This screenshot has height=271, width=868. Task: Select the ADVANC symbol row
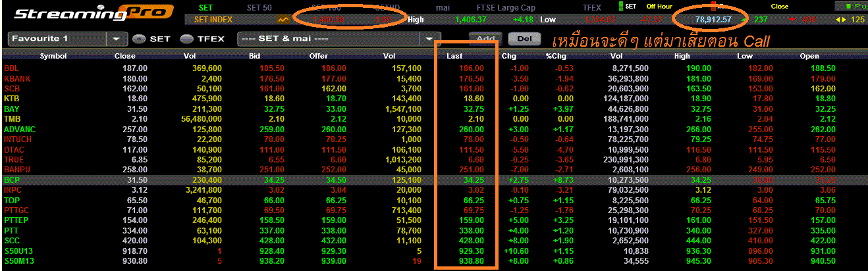[434, 129]
